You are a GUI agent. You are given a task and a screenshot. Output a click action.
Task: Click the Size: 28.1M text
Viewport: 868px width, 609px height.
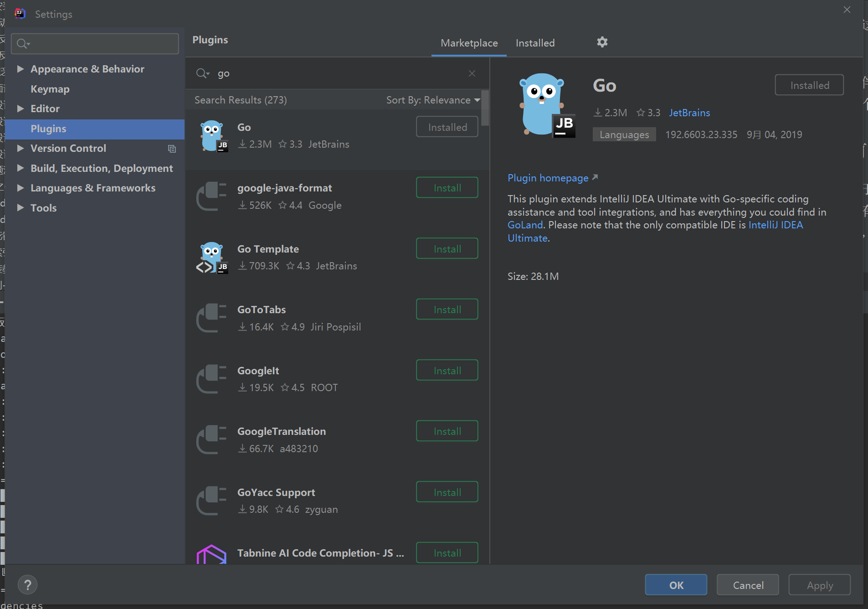pyautogui.click(x=533, y=276)
